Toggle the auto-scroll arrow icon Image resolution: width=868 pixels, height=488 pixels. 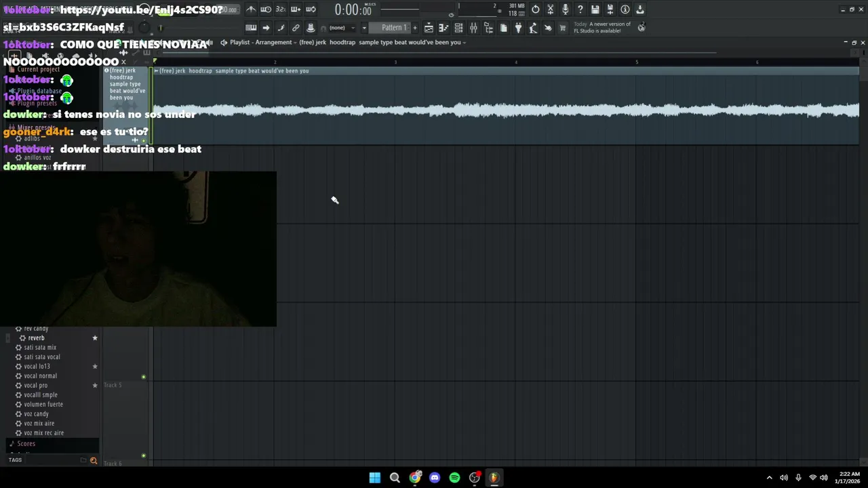click(266, 28)
